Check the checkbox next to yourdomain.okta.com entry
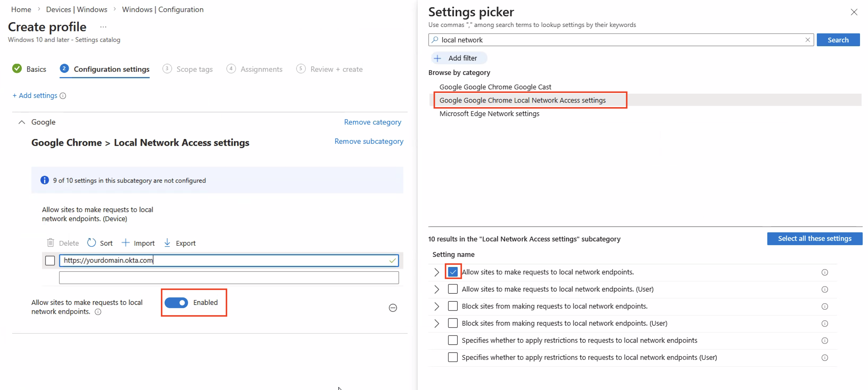This screenshot has width=868, height=390. [x=50, y=260]
